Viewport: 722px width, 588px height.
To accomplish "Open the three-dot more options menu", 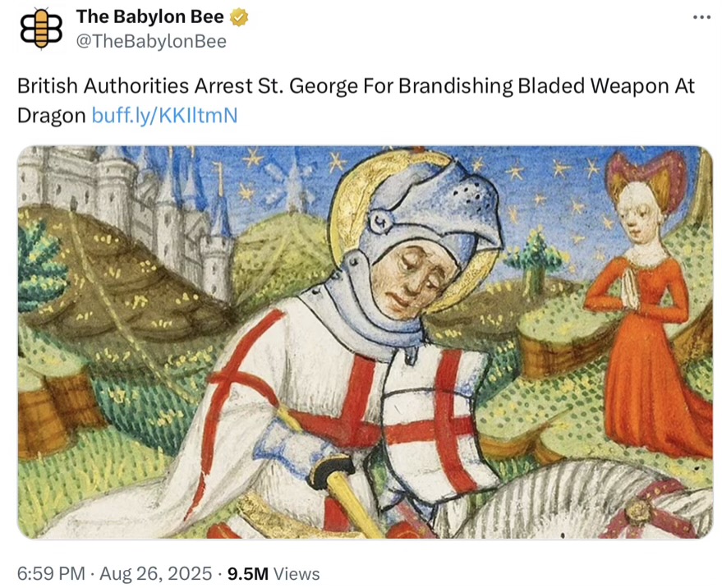I will click(x=701, y=17).
